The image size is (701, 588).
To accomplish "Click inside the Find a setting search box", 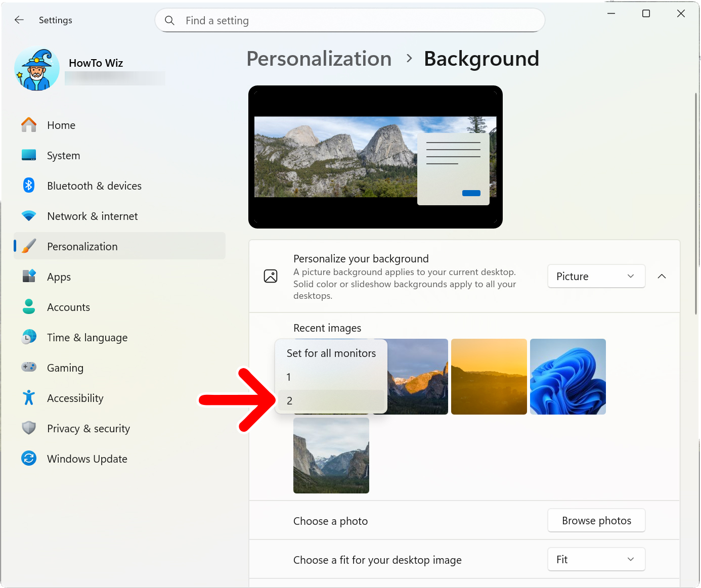I will (x=349, y=20).
